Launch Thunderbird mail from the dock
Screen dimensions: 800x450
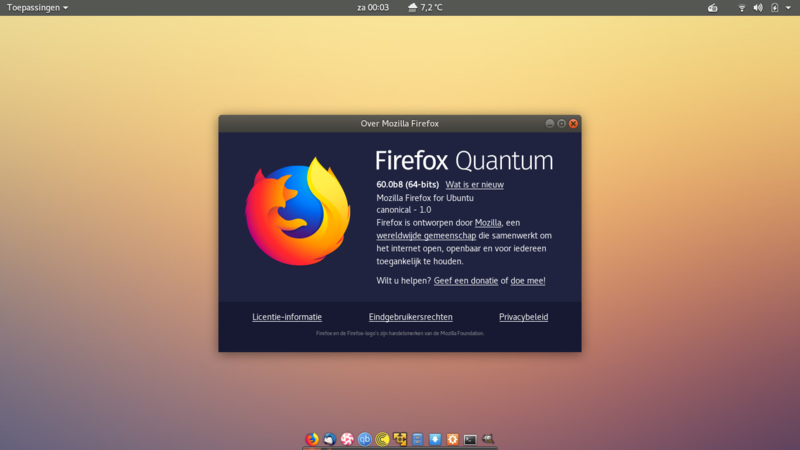[329, 439]
